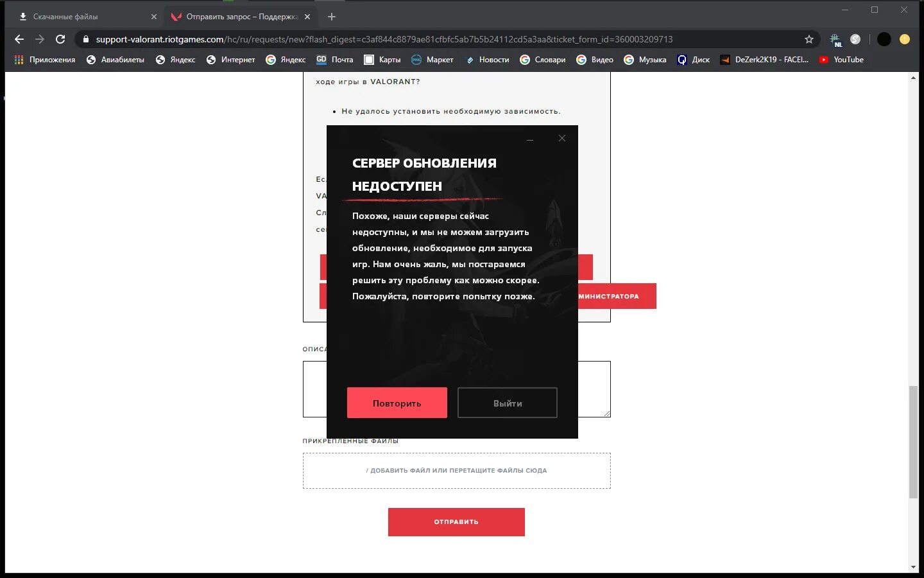The height and width of the screenshot is (578, 924).
Task: Click the text 'Не удалось установить необходимую зависимость.'
Action: click(x=451, y=111)
